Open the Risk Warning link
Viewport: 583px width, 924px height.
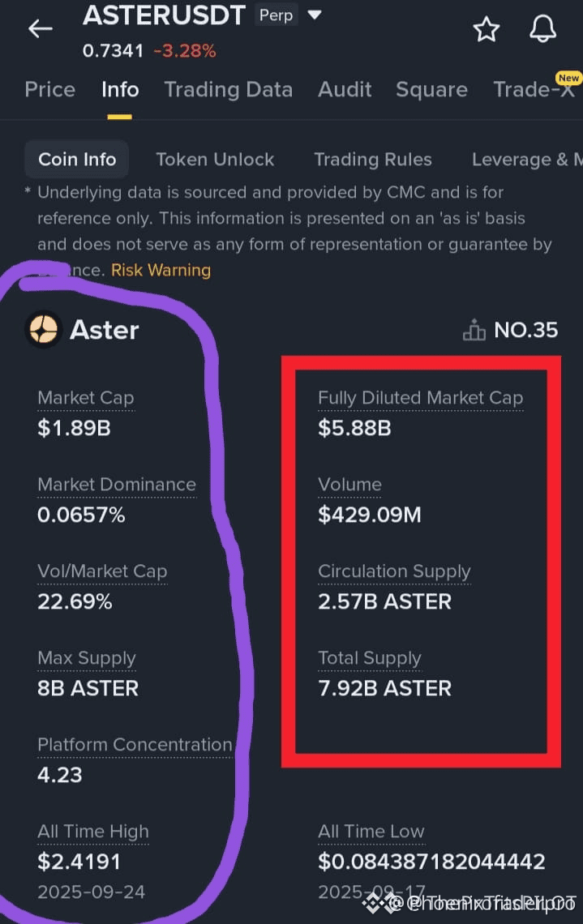tap(161, 270)
